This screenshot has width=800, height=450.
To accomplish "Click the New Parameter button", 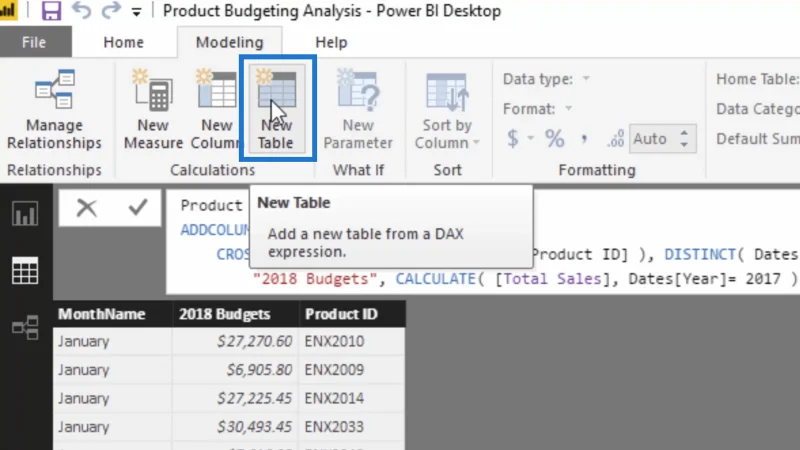I will coord(358,109).
